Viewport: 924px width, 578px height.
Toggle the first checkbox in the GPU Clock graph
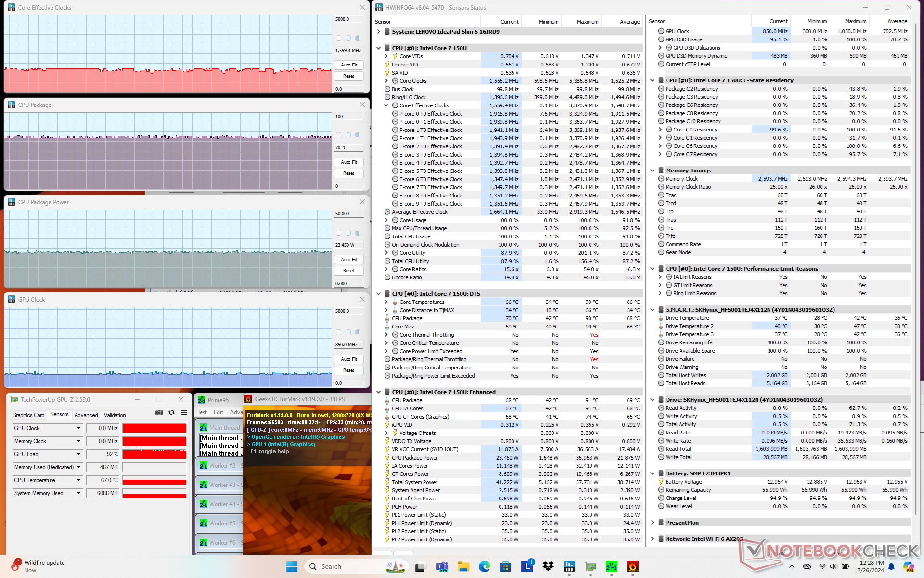point(338,332)
